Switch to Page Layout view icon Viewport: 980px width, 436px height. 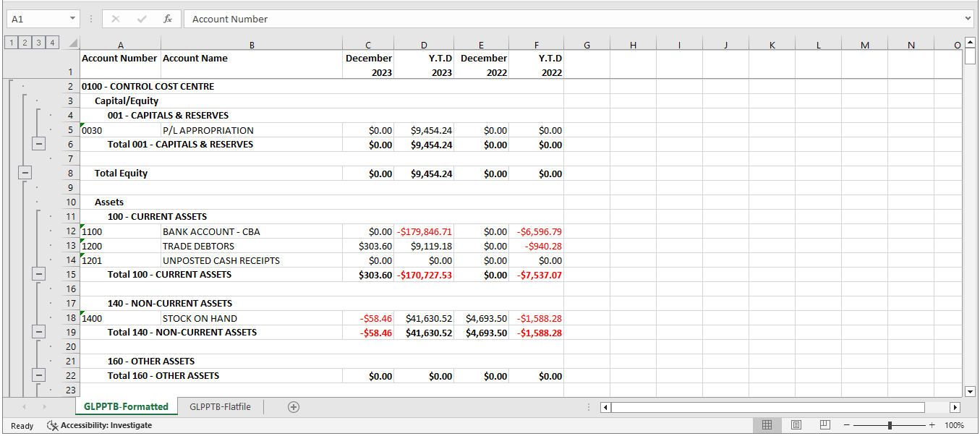(x=796, y=425)
